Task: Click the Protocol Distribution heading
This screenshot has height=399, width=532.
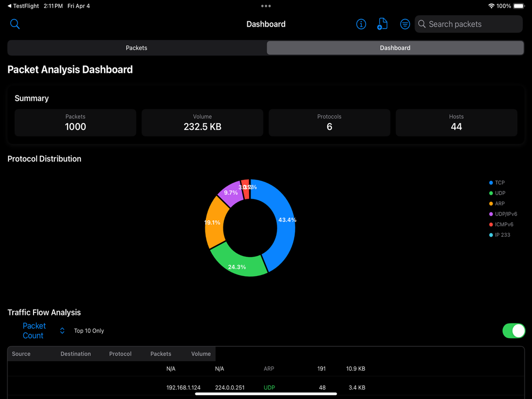Action: pos(45,159)
